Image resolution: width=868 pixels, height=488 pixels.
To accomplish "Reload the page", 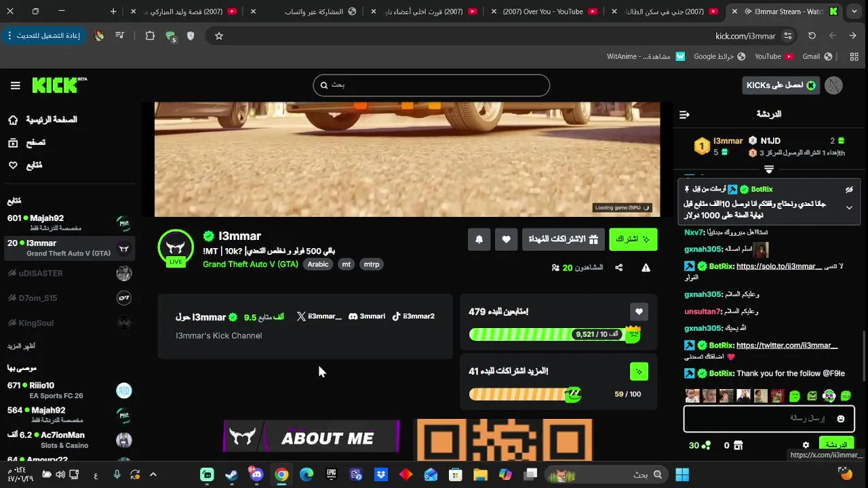I will (812, 36).
